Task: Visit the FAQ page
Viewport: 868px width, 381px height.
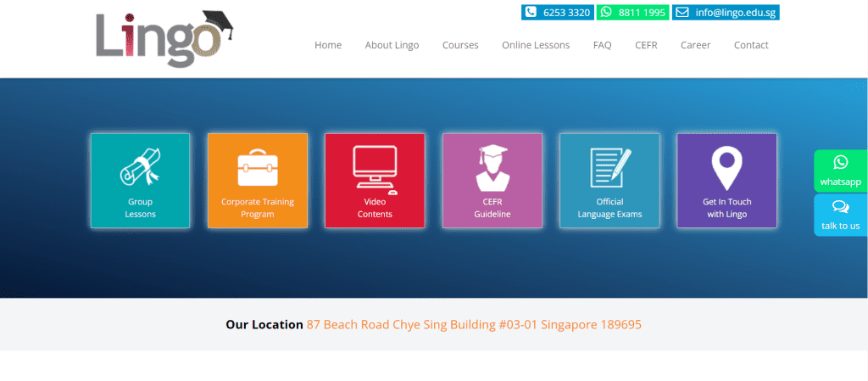Action: pos(603,46)
